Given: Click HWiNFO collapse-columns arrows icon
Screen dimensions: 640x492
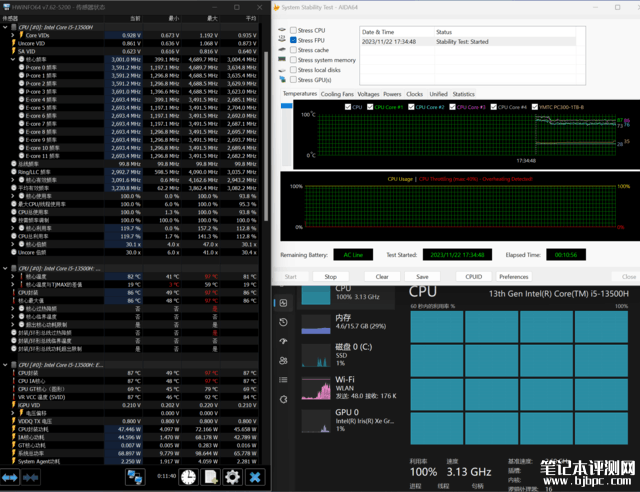Looking at the screenshot, I should click(31, 477).
